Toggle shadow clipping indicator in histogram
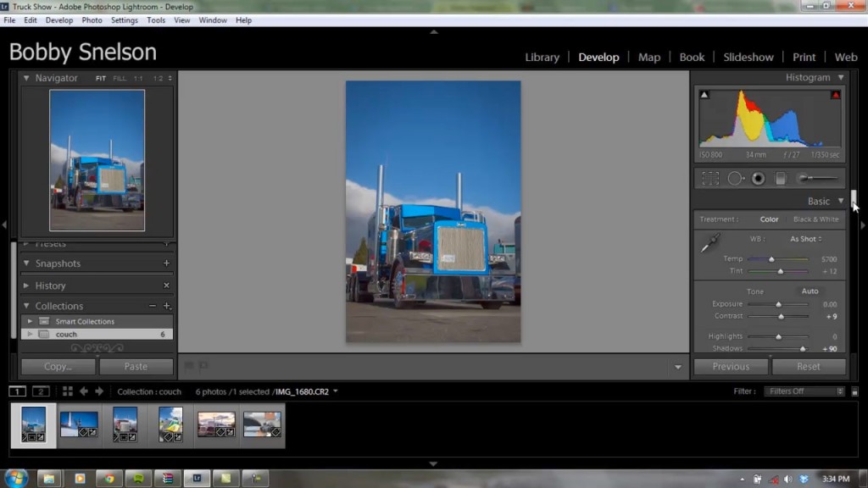The width and height of the screenshot is (868, 488). [x=704, y=95]
